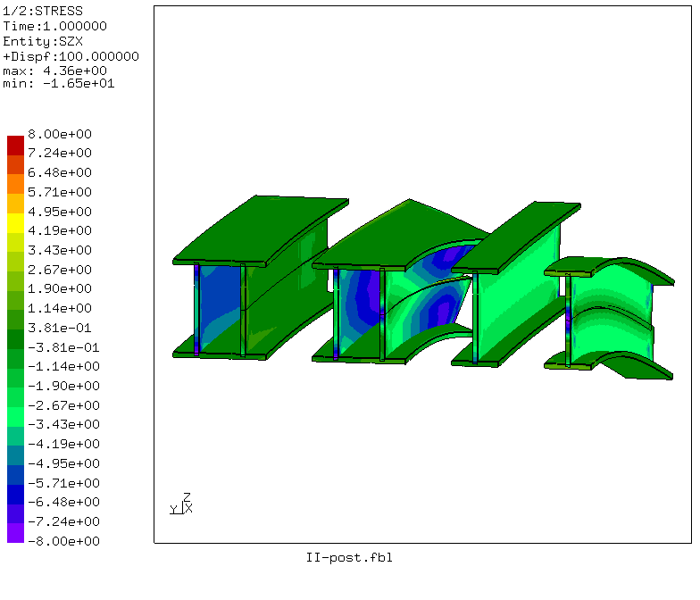Click the "Entity:SZX" label

(x=43, y=41)
